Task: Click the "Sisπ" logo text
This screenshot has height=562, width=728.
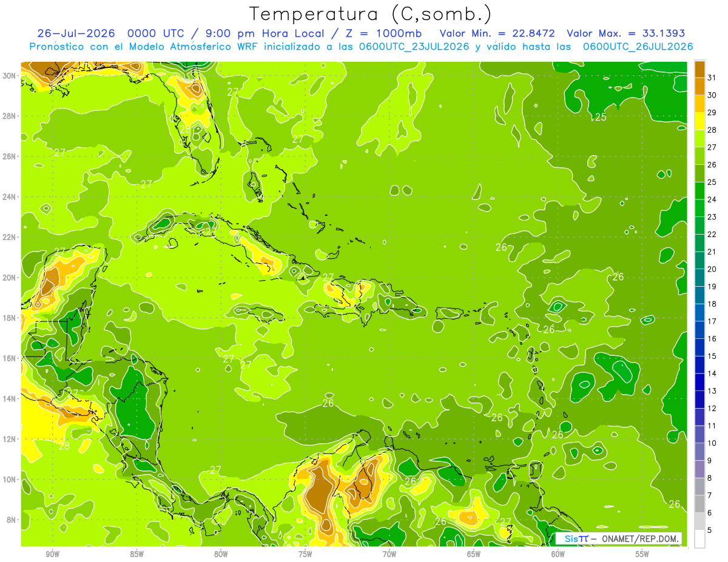Action: pos(576,538)
